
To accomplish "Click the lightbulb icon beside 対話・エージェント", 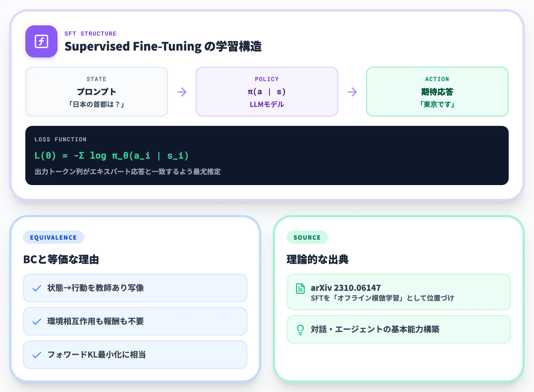I will pyautogui.click(x=300, y=330).
